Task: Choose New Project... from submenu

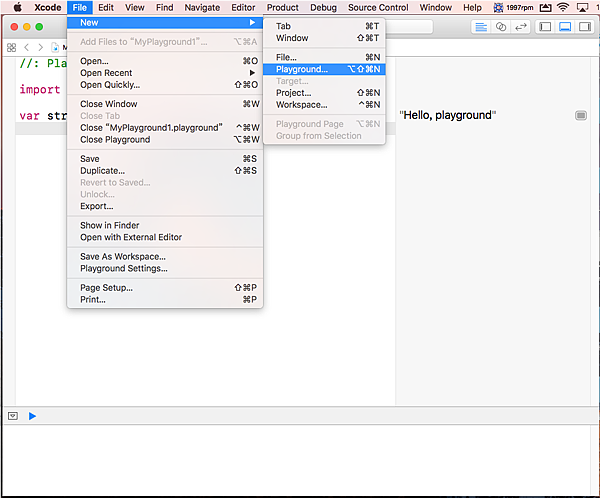Action: click(324, 93)
